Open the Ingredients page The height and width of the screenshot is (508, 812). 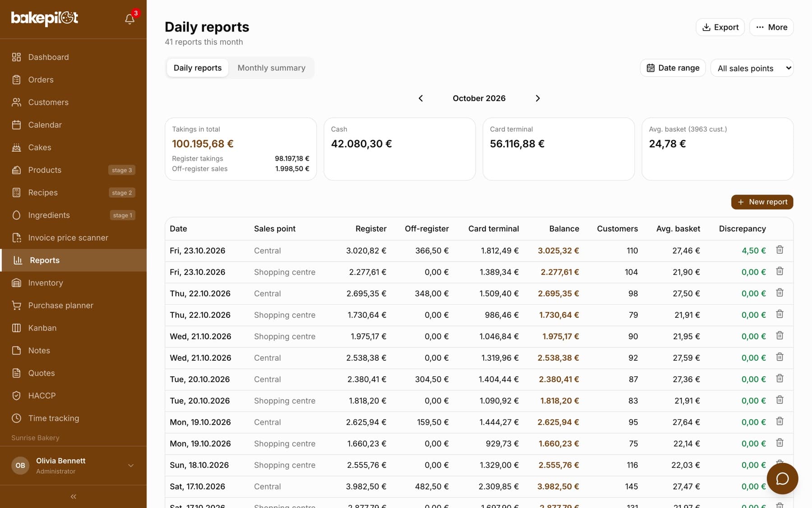73,215
